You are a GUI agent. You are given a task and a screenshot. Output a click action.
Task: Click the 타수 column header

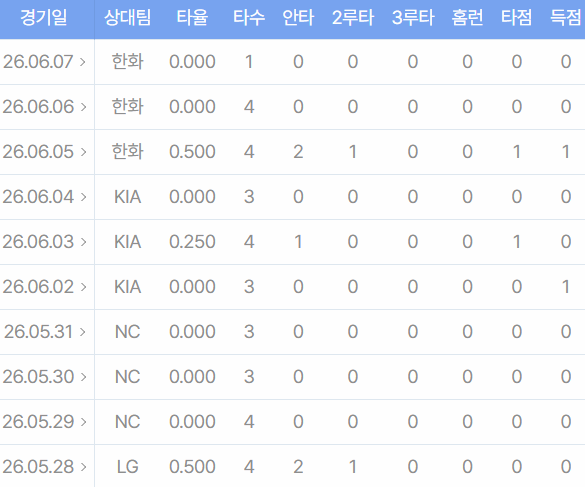click(x=249, y=18)
